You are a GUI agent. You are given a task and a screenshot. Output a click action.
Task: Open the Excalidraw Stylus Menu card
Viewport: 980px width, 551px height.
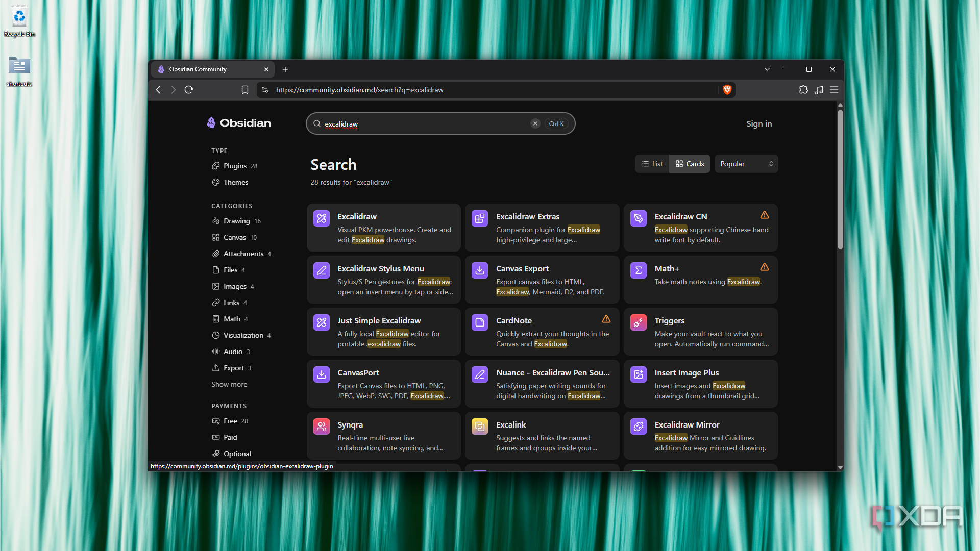[x=383, y=280]
